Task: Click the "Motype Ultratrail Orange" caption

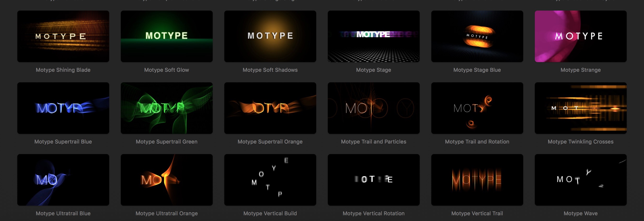Action: click(x=167, y=214)
